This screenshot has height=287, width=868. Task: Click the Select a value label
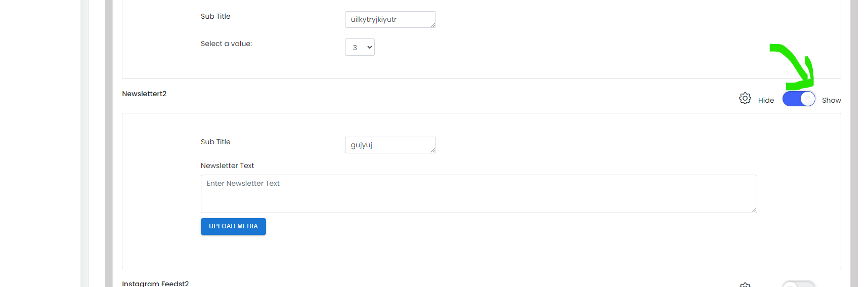[x=226, y=44]
